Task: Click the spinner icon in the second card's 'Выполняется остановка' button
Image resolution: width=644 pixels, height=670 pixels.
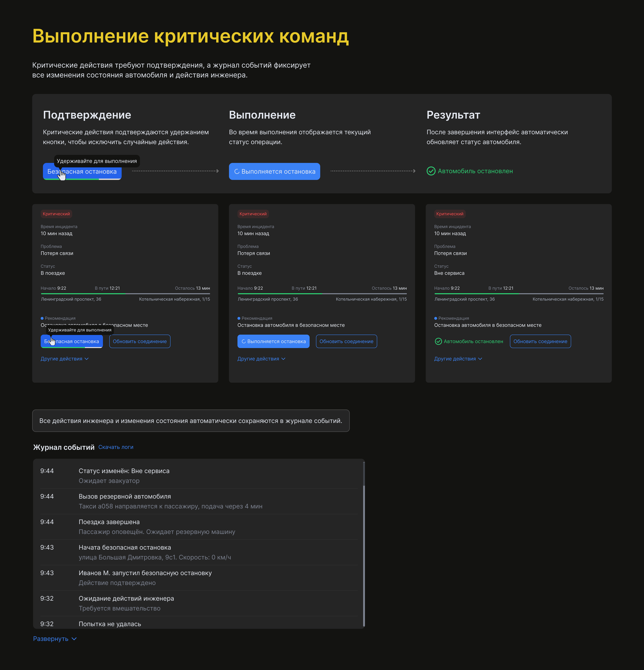Action: (244, 341)
